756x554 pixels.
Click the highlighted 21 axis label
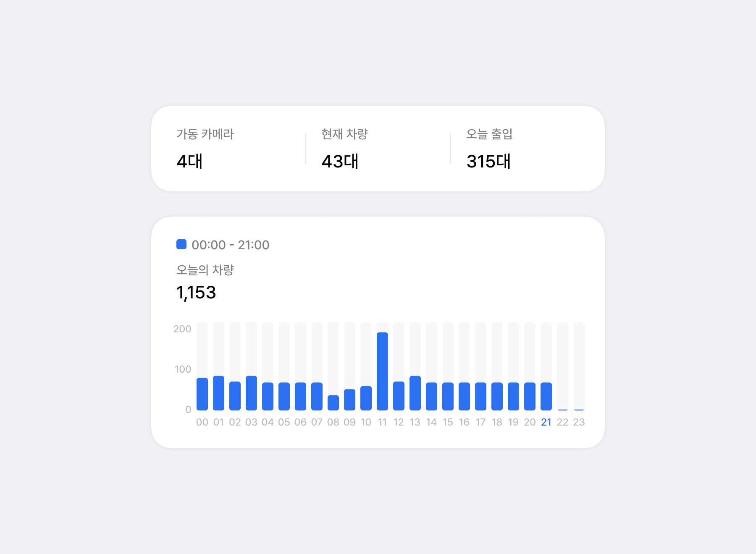546,423
